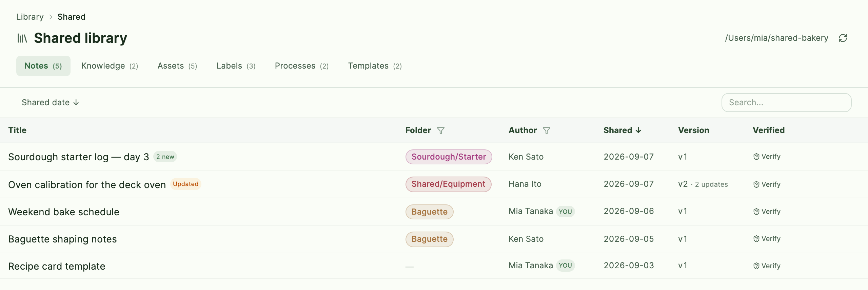
Task: Open the Shared date sort dropdown
Action: pyautogui.click(x=50, y=103)
